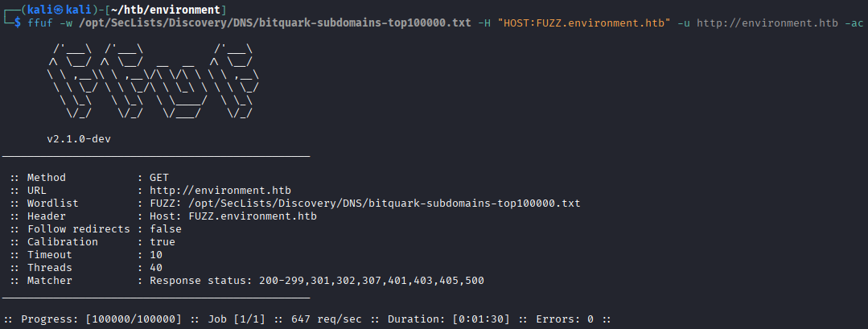Screen dimensions: 868x329
Task: Click the Threads value of 40
Action: click(x=155, y=268)
